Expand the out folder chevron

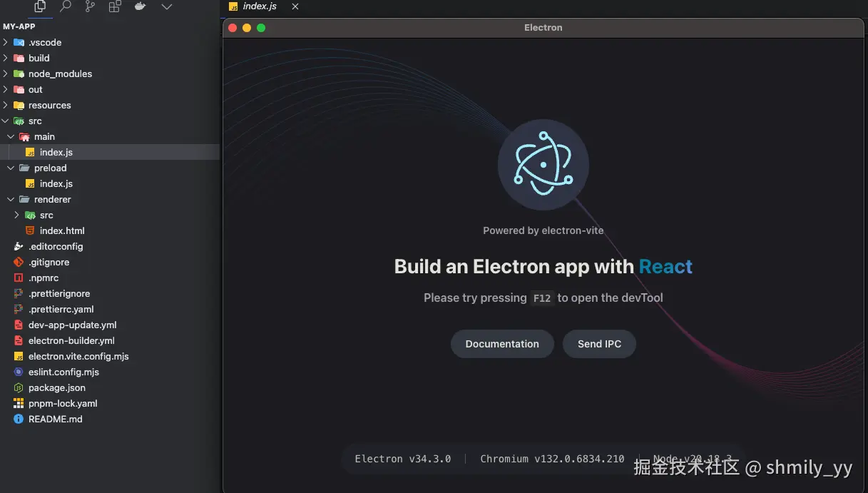pyautogui.click(x=5, y=89)
